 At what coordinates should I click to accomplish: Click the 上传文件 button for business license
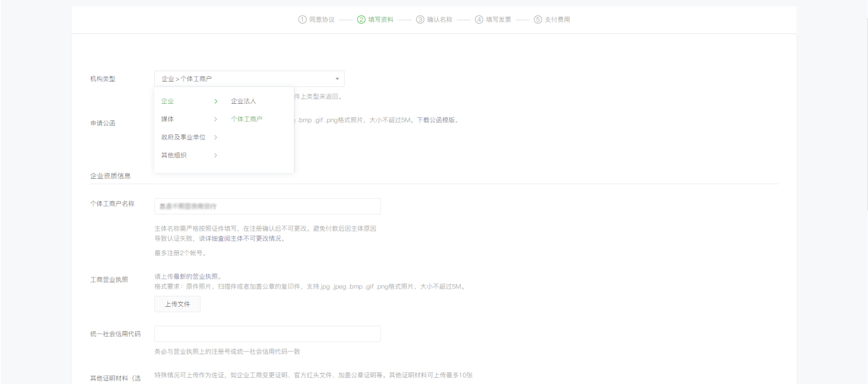[x=177, y=304]
